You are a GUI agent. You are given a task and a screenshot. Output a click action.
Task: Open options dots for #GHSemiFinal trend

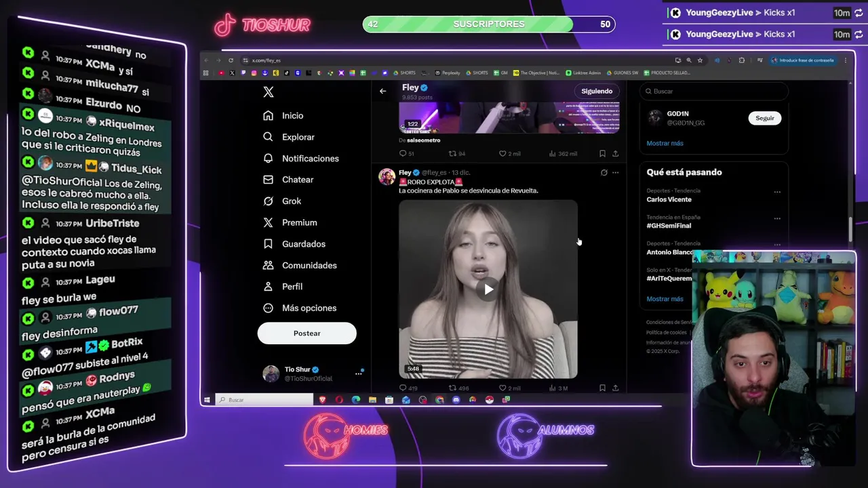777,218
